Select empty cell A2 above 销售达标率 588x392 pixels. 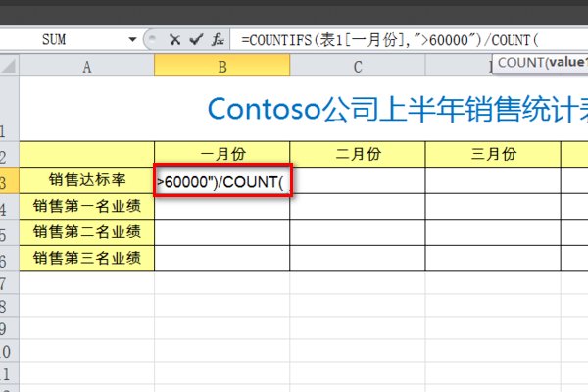(87, 154)
